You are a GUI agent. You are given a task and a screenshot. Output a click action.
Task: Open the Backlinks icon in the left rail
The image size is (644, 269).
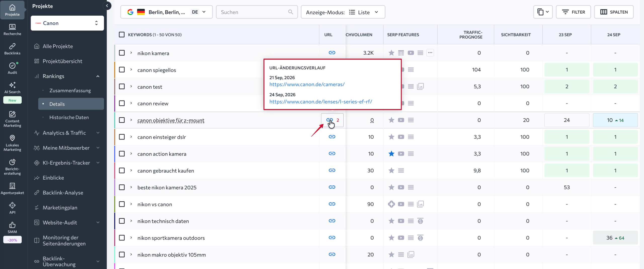click(12, 49)
